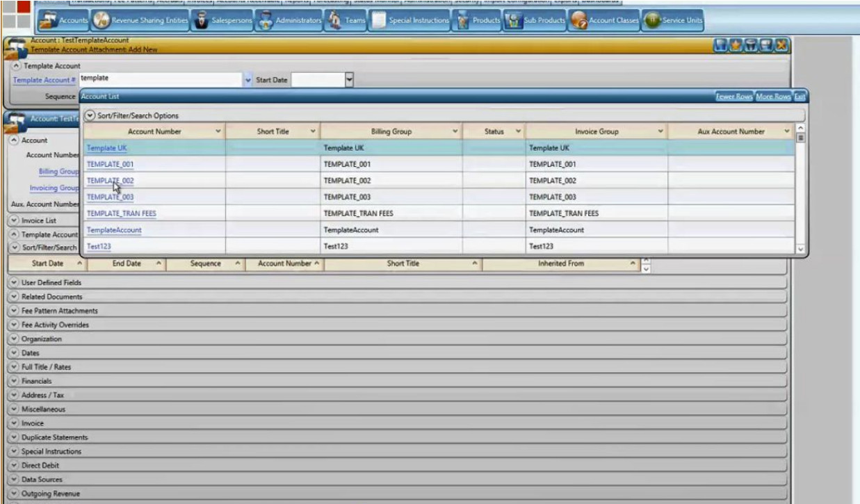Viewport: 860px width, 504px height.
Task: Open Account Classes from the toolbar
Action: 603,21
